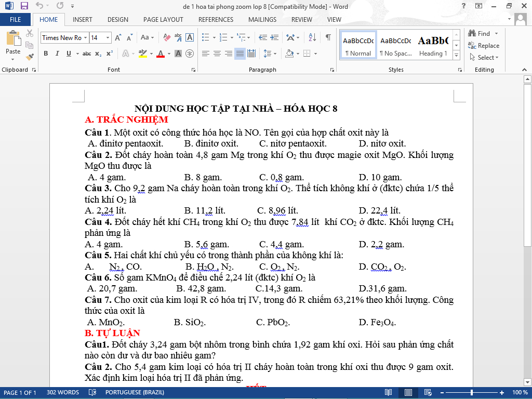
Task: Click PORTUGUESE (BRAZIL) language indicator
Action: coord(135,393)
